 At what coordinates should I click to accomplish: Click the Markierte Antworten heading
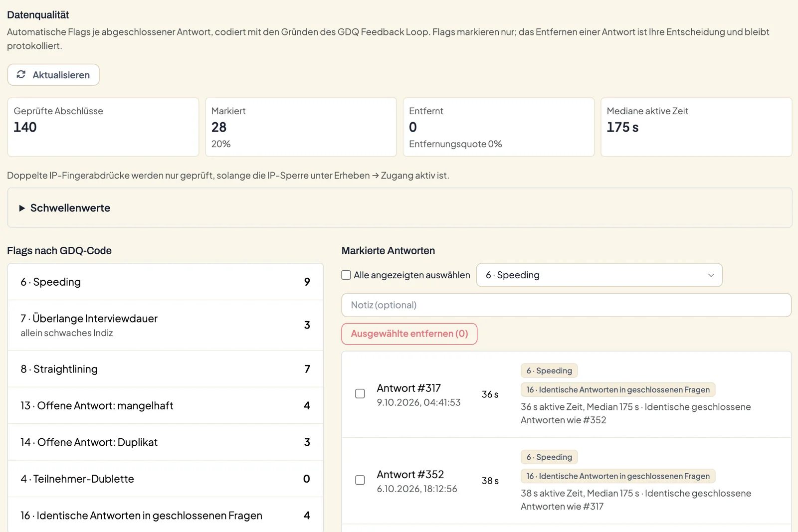tap(388, 251)
